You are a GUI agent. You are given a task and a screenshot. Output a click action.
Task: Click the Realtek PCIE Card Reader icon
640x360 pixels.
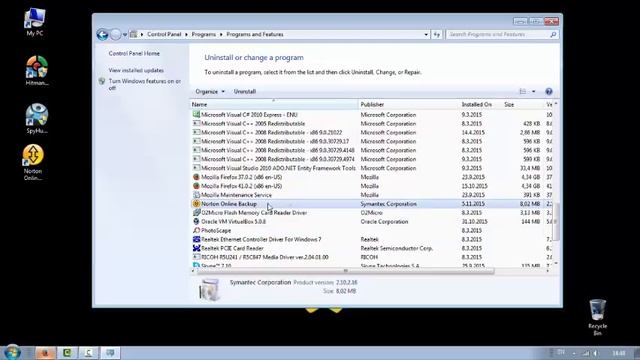(196, 248)
